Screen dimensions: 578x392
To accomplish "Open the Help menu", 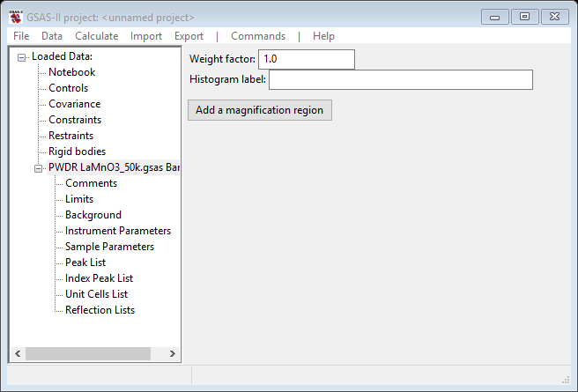I will [323, 36].
